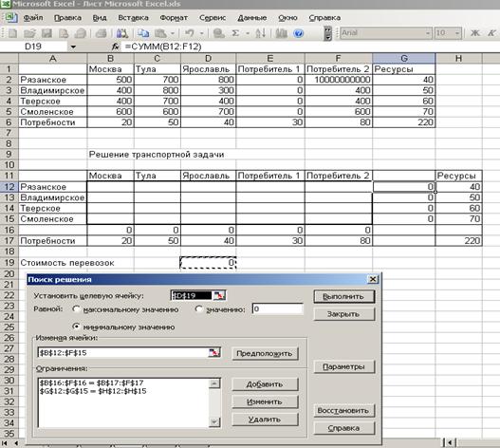The width and height of the screenshot is (500, 448).
Task: Click the Undo arrow icon
Action: (190, 33)
